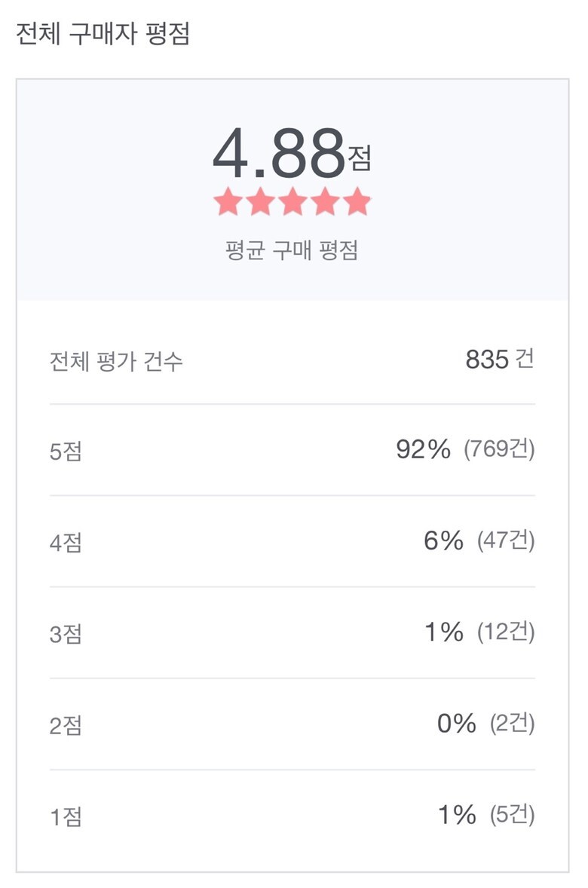This screenshot has width=588, height=888.
Task: Select the 전체 구매자 평점 heading
Action: [x=103, y=35]
